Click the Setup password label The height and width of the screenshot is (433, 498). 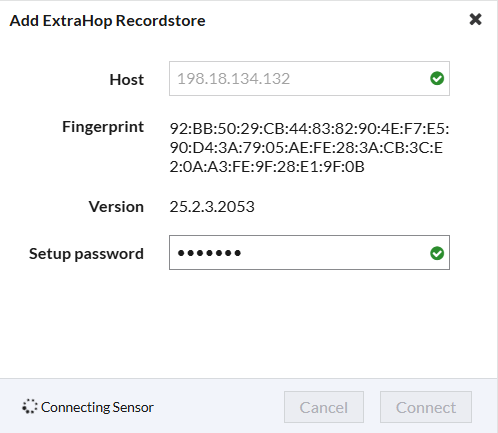pyautogui.click(x=86, y=254)
